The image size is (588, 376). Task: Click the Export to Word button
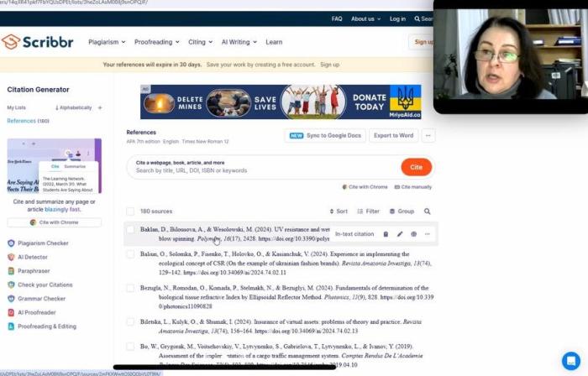pyautogui.click(x=393, y=135)
